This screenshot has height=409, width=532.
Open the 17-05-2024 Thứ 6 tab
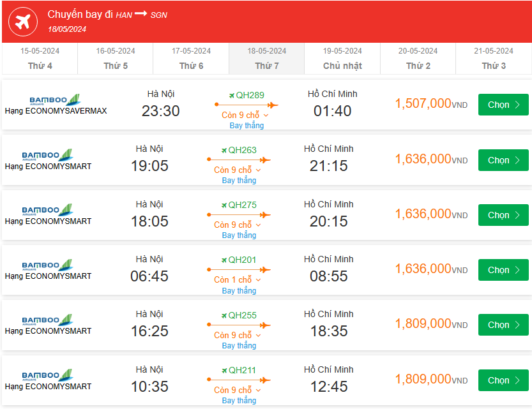tap(191, 58)
